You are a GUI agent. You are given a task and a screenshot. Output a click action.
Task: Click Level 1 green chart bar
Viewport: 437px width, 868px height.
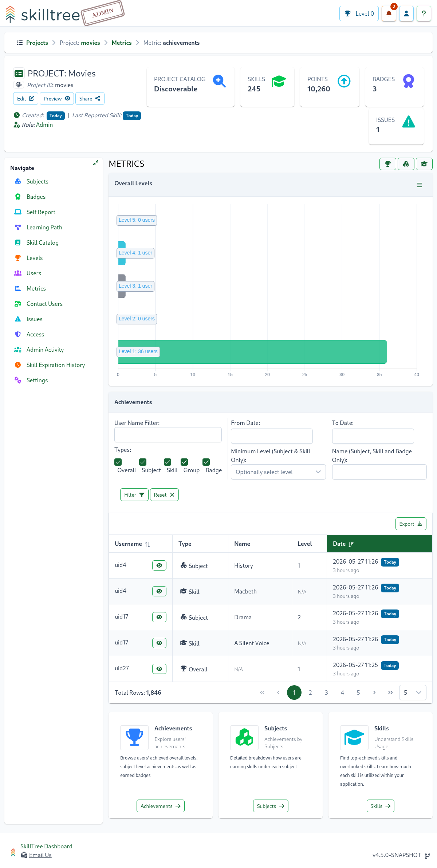pyautogui.click(x=252, y=352)
